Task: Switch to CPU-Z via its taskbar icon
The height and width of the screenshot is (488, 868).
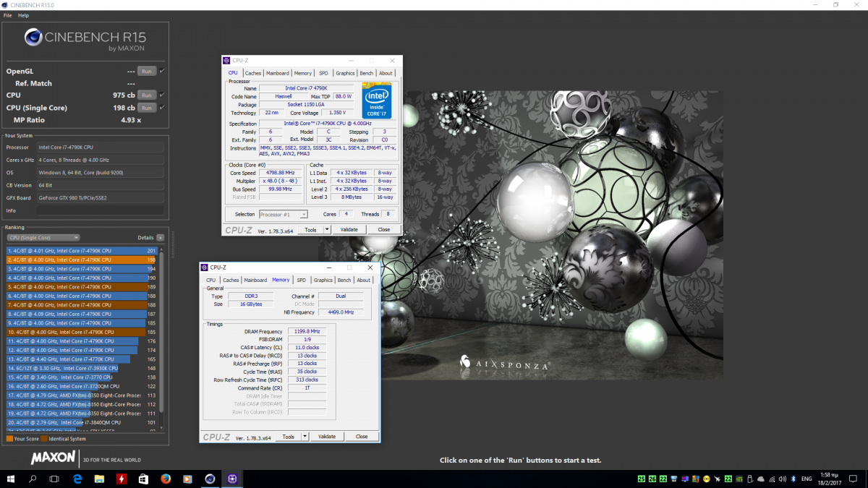Action: [232, 479]
